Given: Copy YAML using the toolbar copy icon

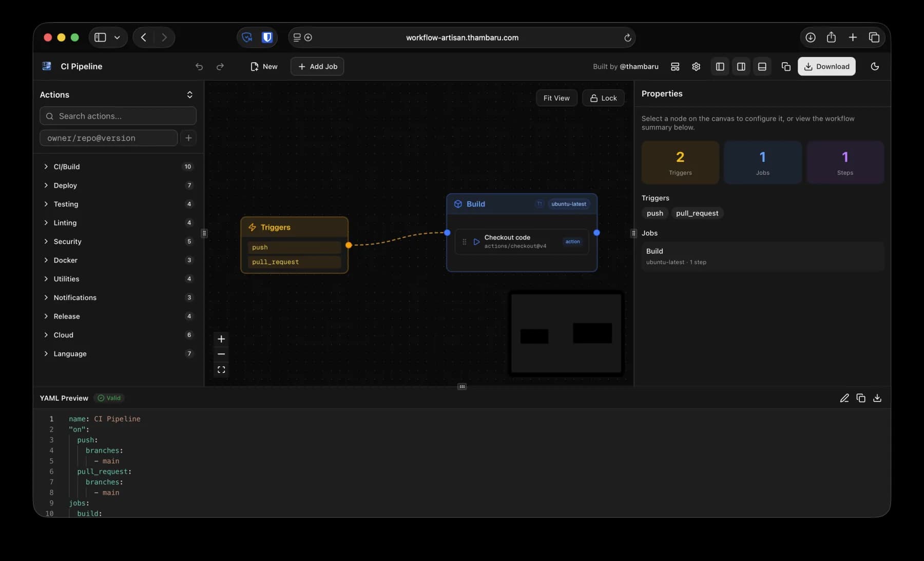Looking at the screenshot, I should 785,67.
